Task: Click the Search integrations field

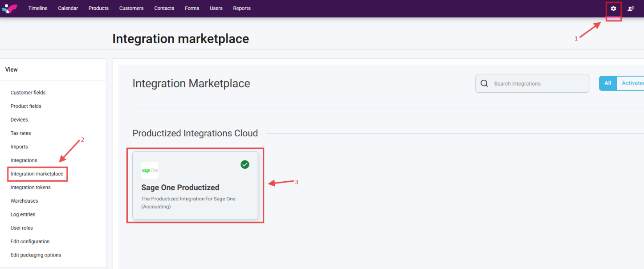Action: coord(537,84)
